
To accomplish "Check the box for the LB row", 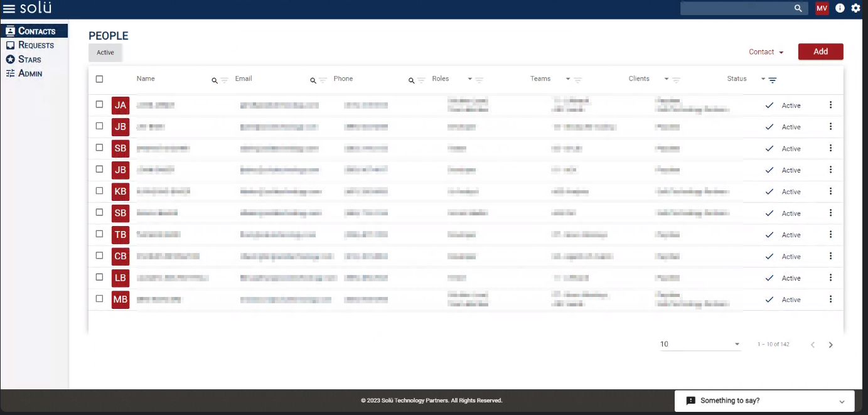I will pos(99,277).
